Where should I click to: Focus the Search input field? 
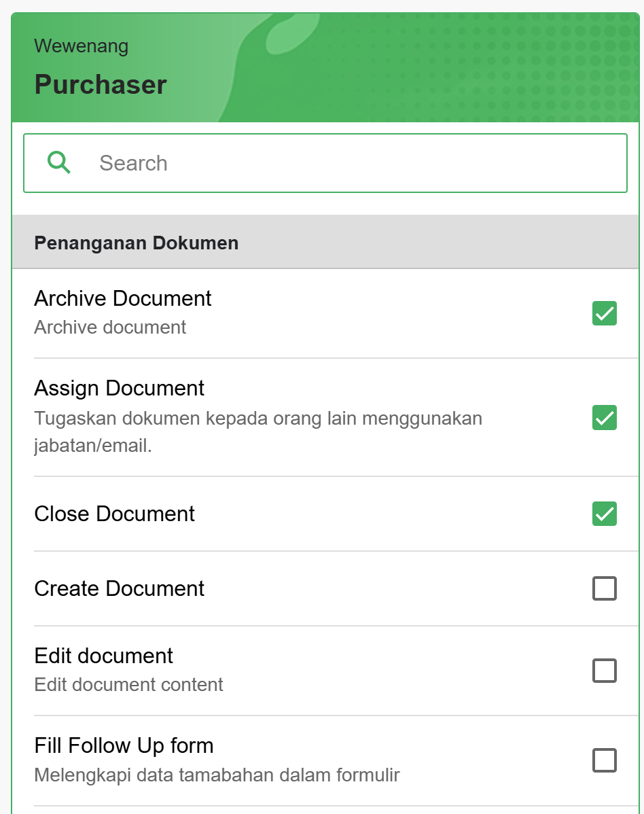tap(325, 163)
